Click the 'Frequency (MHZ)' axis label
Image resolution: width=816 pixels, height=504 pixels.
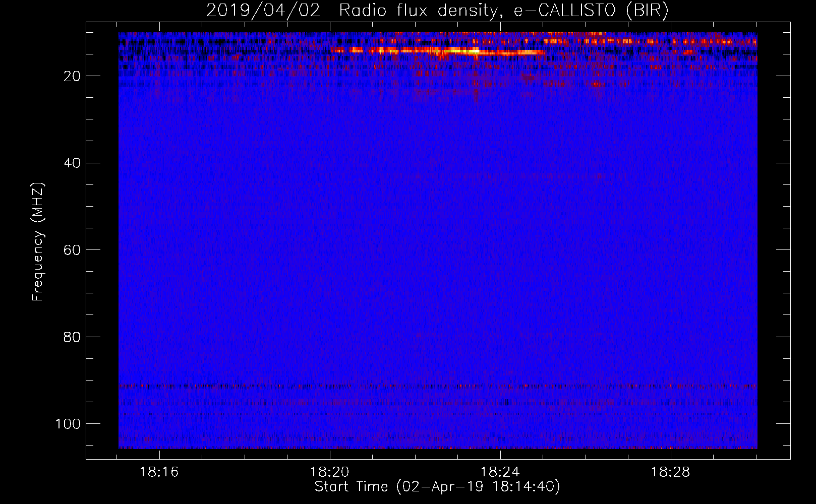tap(38, 242)
